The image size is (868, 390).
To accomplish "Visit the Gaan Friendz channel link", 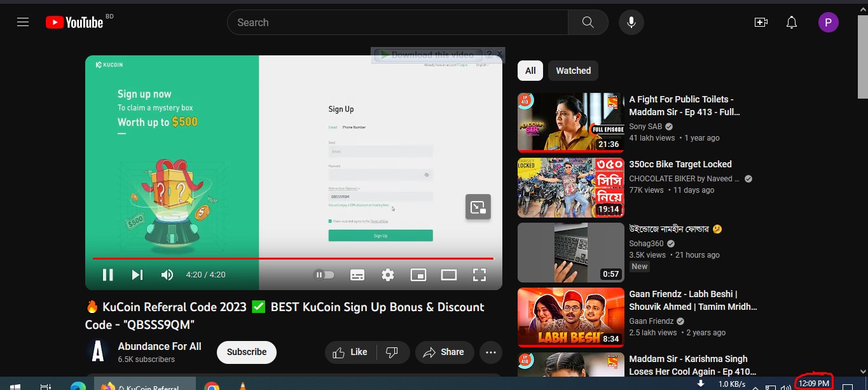I will click(651, 321).
